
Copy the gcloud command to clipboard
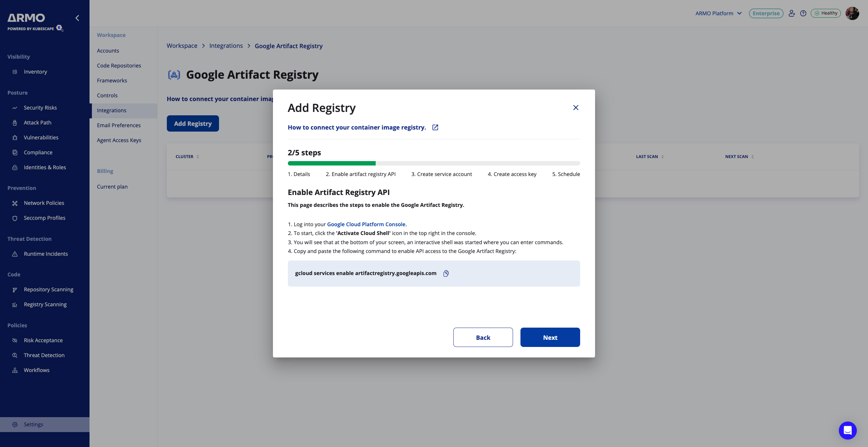tap(446, 273)
